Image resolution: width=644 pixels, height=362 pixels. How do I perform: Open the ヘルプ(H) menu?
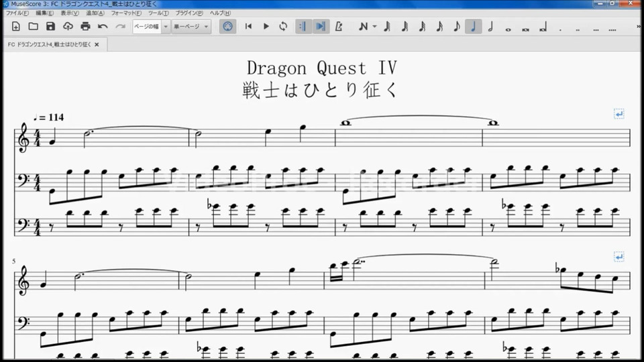220,13
